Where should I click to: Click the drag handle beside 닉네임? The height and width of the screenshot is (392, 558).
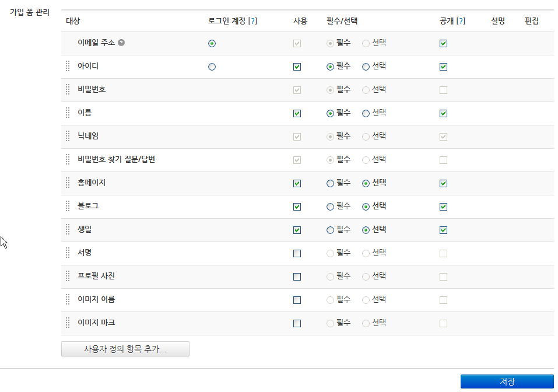coord(67,136)
